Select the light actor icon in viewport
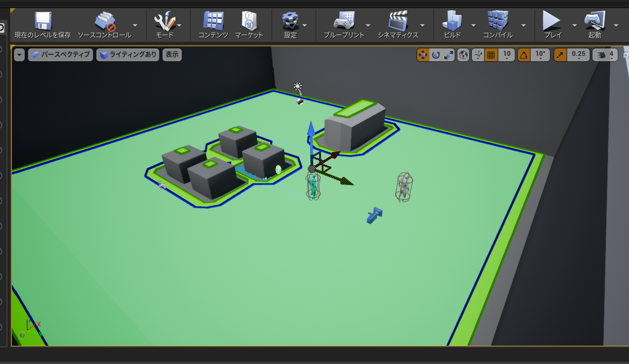This screenshot has height=364, width=629. click(298, 87)
